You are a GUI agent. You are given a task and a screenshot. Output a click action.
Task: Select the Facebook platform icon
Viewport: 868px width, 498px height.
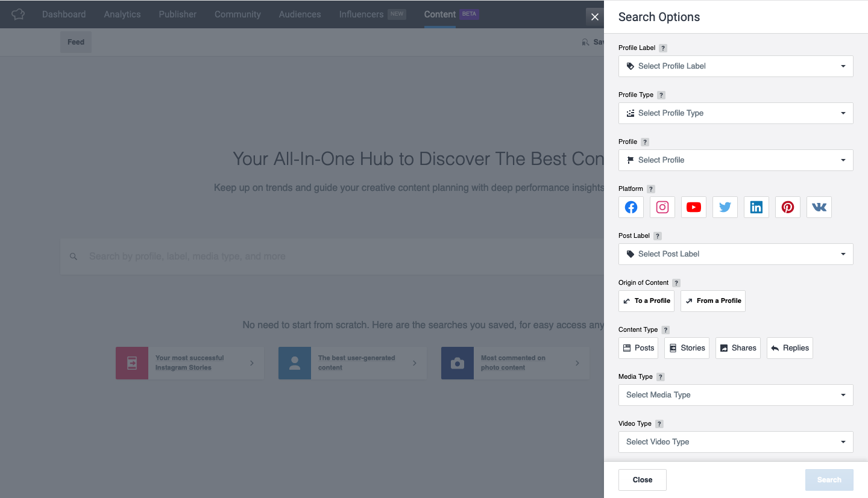631,207
